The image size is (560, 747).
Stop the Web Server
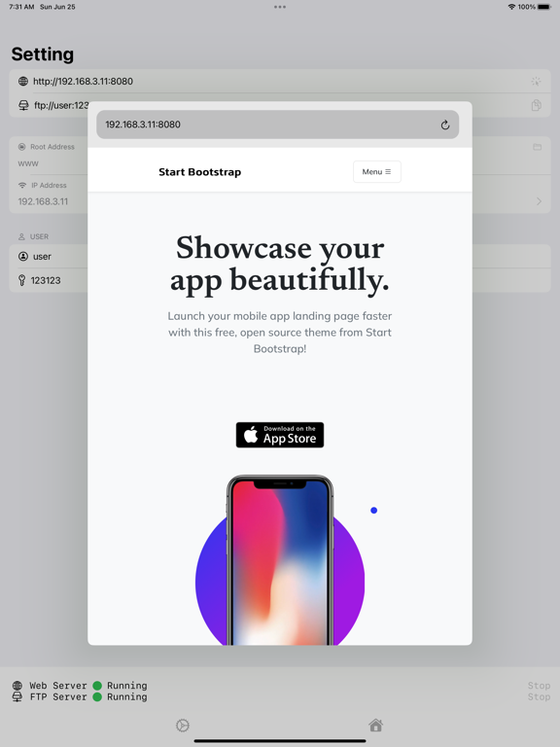point(539,686)
